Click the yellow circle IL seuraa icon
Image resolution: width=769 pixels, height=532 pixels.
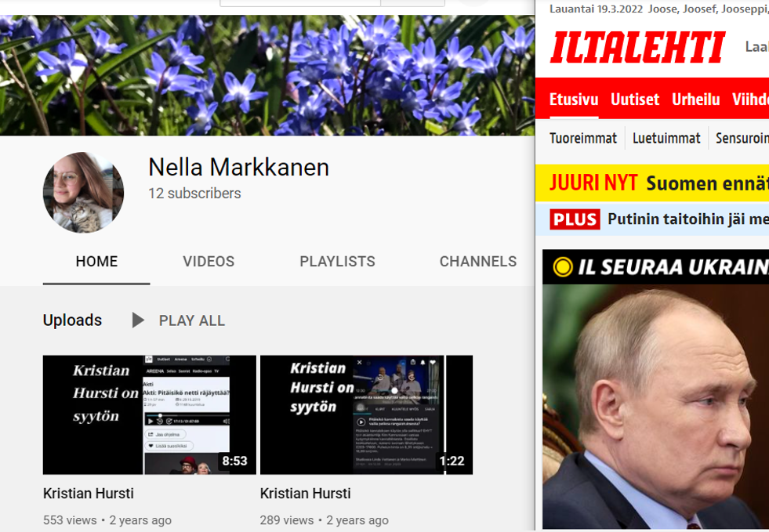[x=563, y=267]
